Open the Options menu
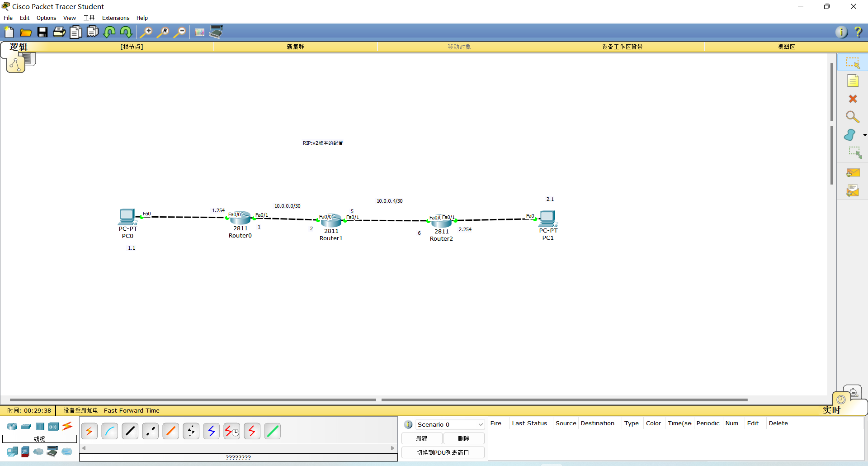The image size is (868, 466). tap(46, 18)
